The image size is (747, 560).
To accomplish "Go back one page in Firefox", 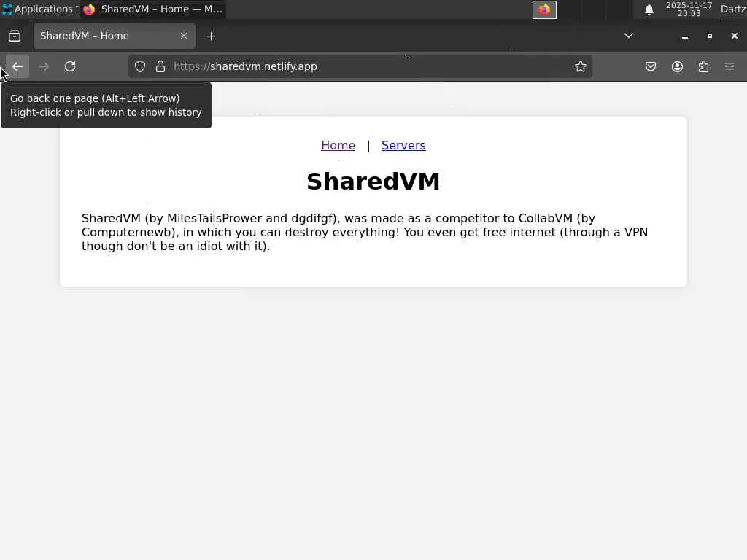I will click(x=18, y=66).
